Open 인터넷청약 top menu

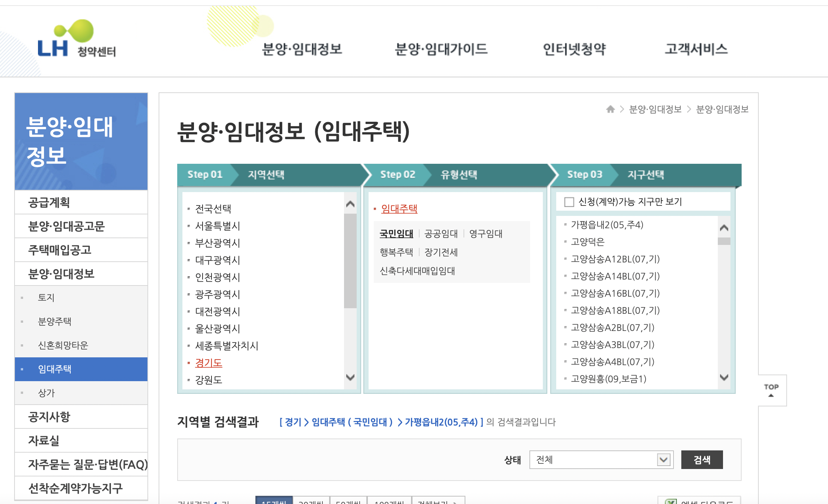pyautogui.click(x=574, y=49)
